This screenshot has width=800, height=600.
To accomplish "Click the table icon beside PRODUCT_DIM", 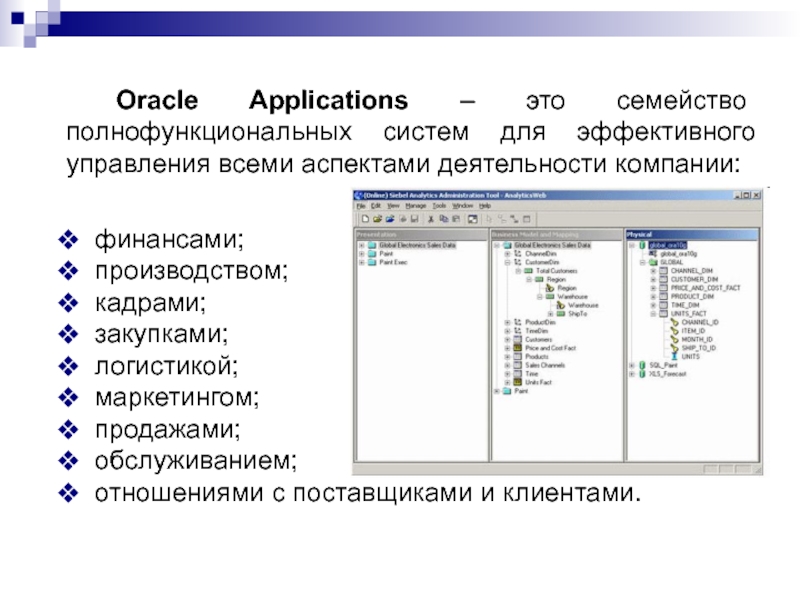I will point(663,296).
